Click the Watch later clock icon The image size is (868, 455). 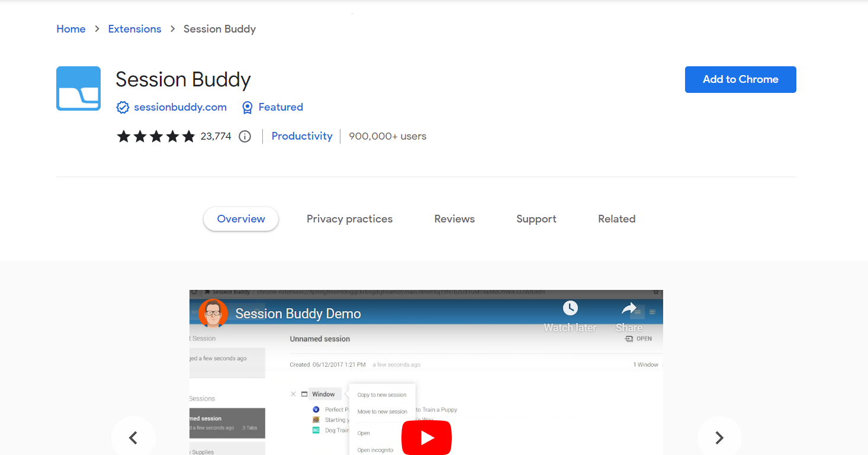point(570,308)
